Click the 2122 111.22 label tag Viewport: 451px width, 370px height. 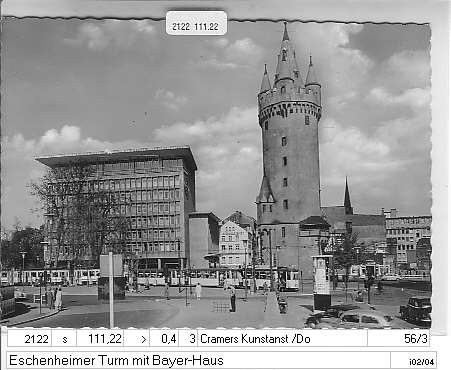(196, 23)
